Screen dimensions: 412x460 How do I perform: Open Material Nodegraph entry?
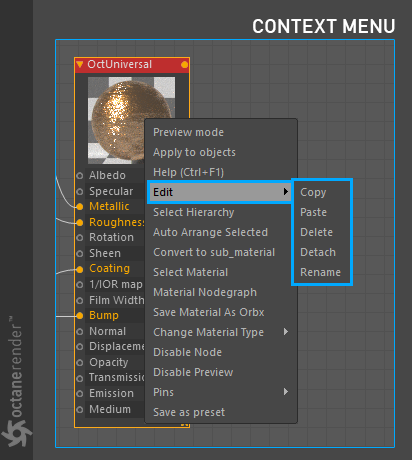pos(221,292)
